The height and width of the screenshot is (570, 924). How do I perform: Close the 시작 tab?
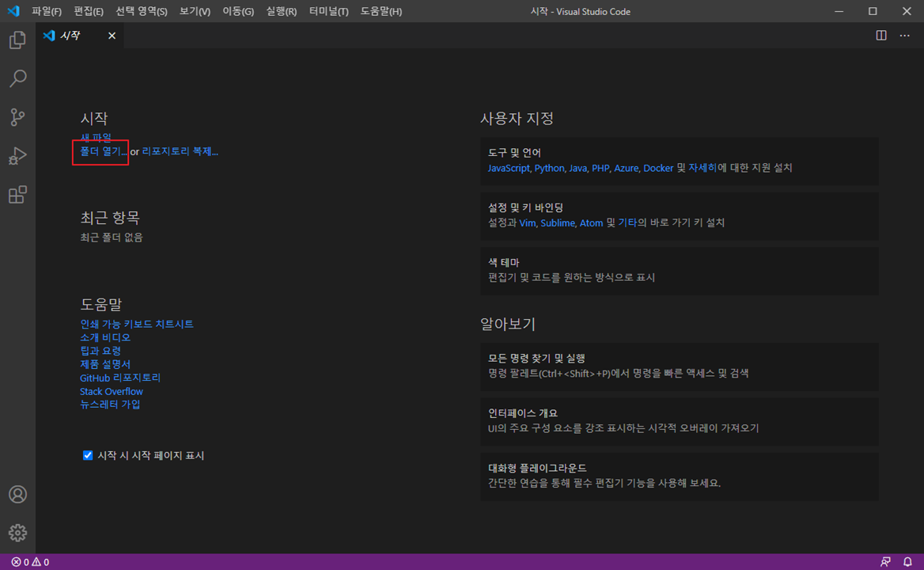pyautogui.click(x=112, y=36)
